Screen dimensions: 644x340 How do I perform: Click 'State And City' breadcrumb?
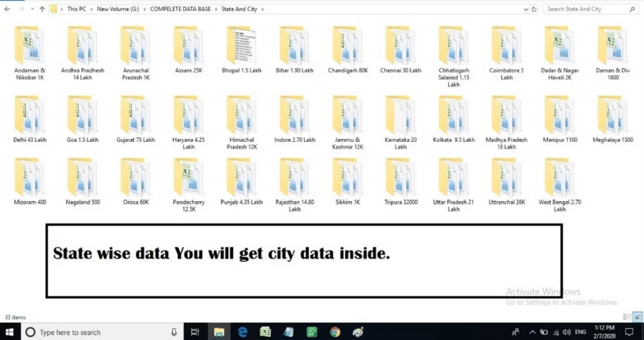(239, 9)
